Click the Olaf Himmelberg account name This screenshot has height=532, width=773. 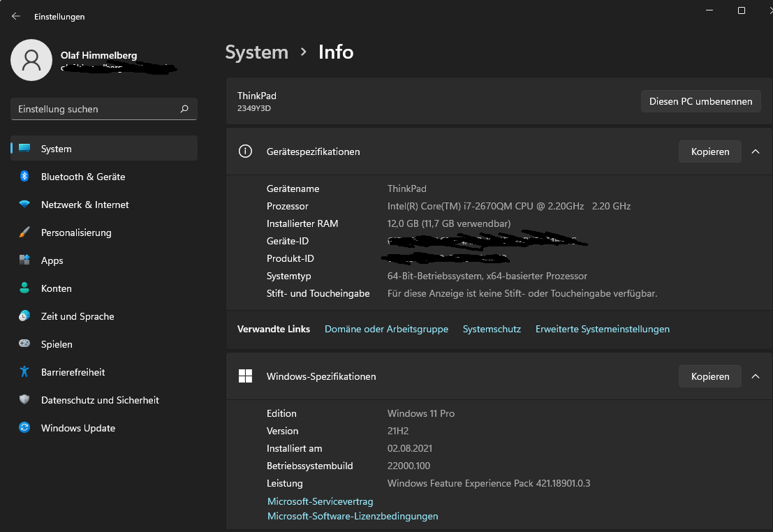[98, 55]
